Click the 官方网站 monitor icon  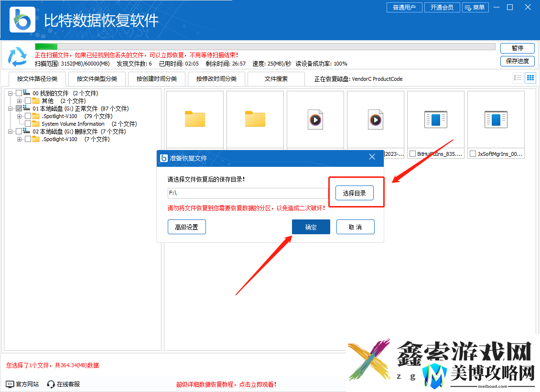point(10,384)
